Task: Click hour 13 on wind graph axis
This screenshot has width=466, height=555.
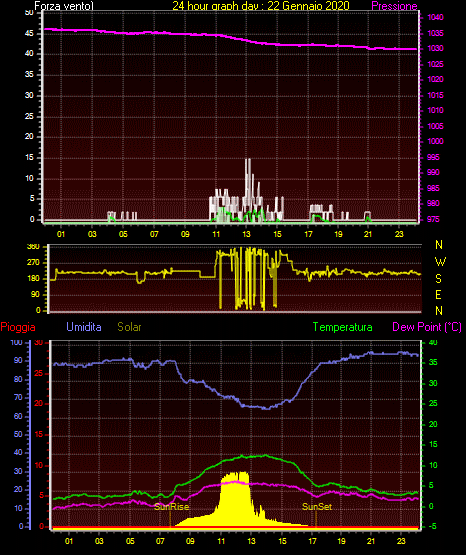Action: 247,234
